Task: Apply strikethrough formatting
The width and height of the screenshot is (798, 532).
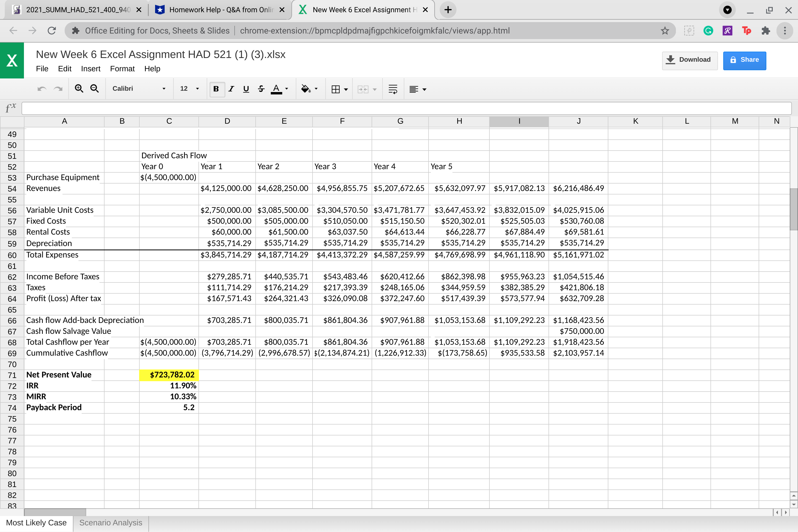Action: [261, 89]
